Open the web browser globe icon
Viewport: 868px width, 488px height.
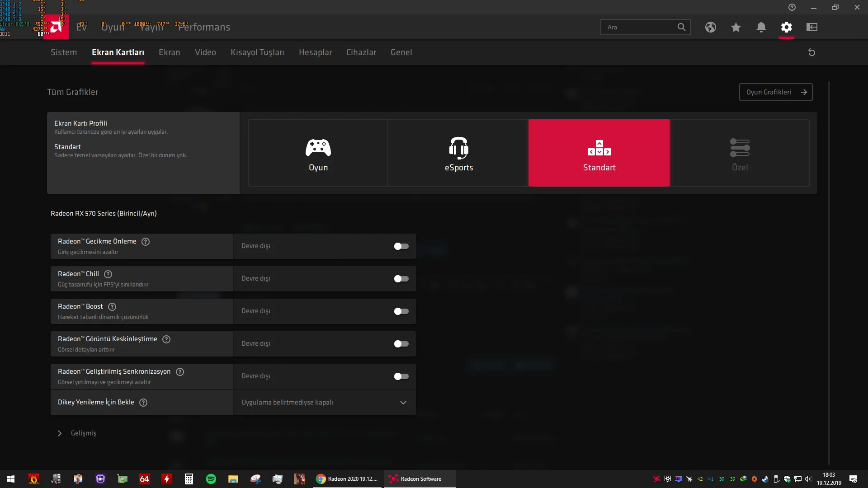tap(711, 27)
